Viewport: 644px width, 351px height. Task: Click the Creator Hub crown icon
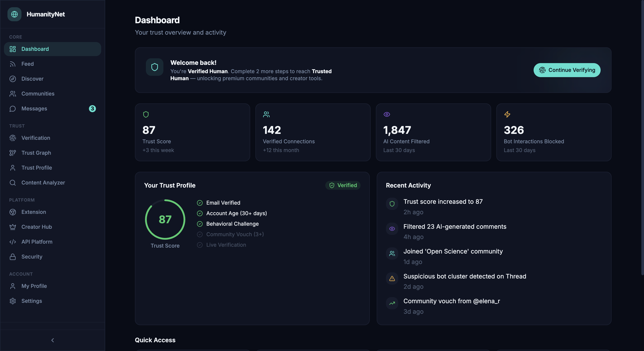click(x=13, y=227)
